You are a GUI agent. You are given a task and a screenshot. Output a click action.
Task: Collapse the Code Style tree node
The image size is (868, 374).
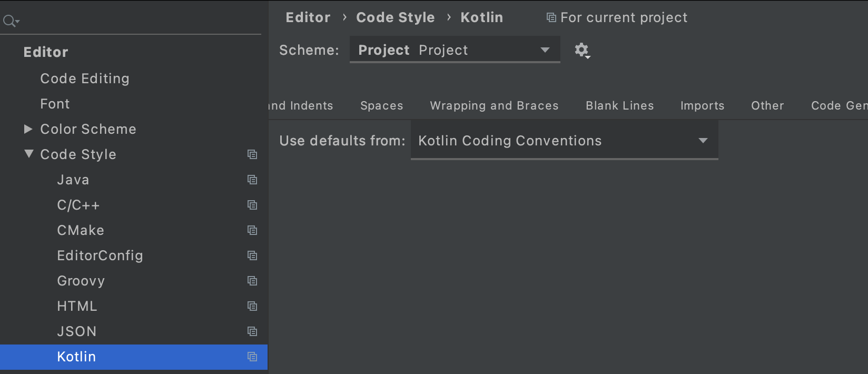click(29, 154)
